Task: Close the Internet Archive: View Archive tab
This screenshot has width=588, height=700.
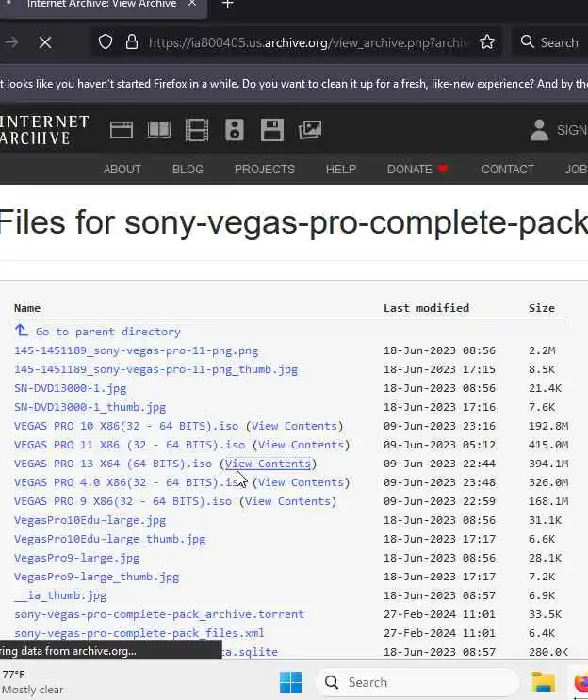Action: pyautogui.click(x=192, y=4)
